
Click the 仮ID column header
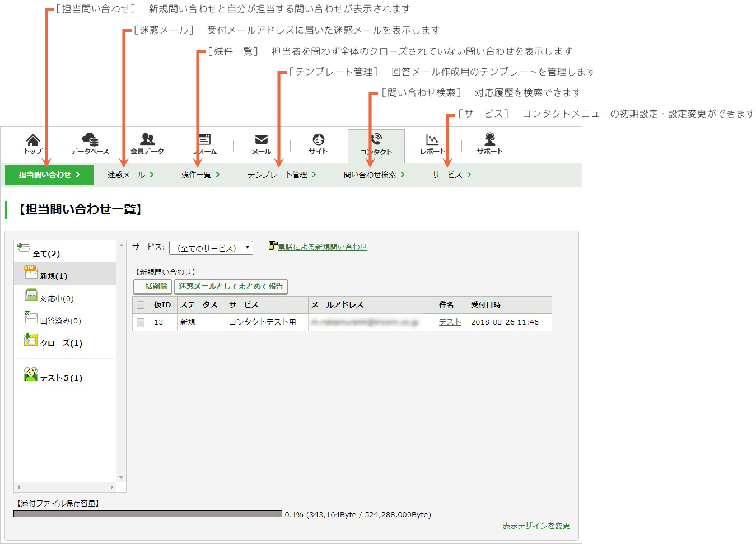coord(164,305)
